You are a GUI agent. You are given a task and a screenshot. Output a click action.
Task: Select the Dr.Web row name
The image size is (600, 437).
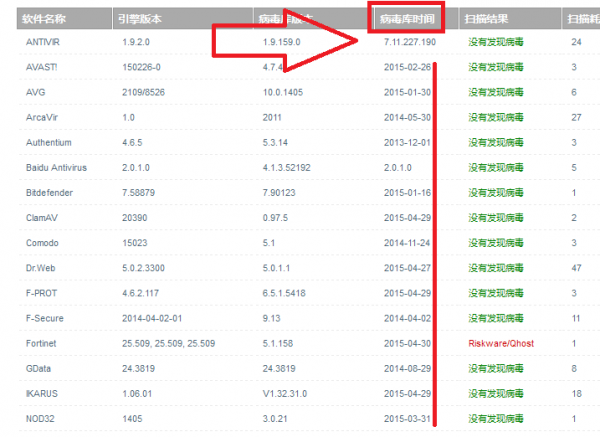41,268
